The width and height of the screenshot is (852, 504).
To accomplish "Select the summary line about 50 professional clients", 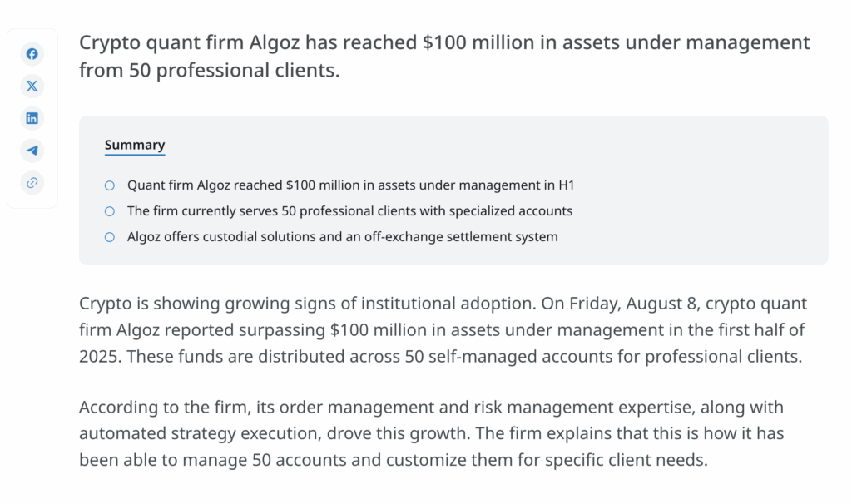I will (349, 211).
